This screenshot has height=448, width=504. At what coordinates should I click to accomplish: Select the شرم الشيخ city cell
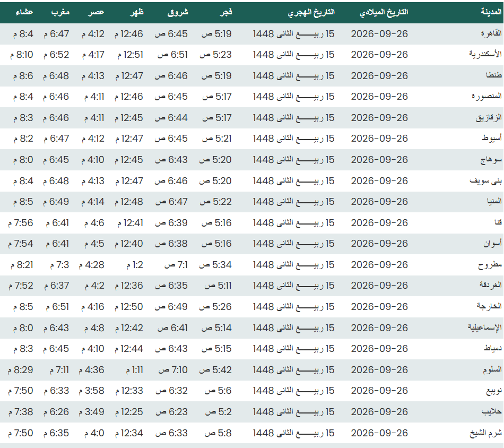(485, 433)
